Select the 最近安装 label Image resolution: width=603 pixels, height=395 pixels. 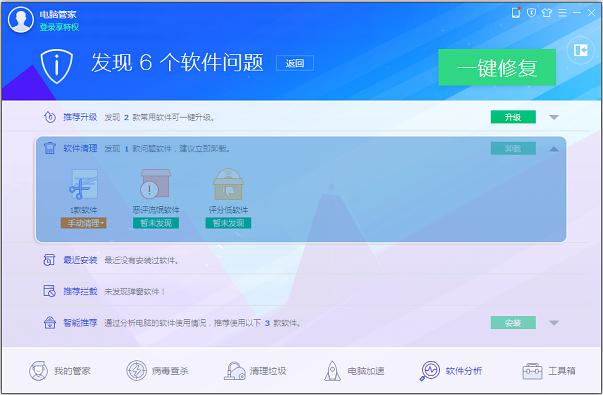point(80,260)
